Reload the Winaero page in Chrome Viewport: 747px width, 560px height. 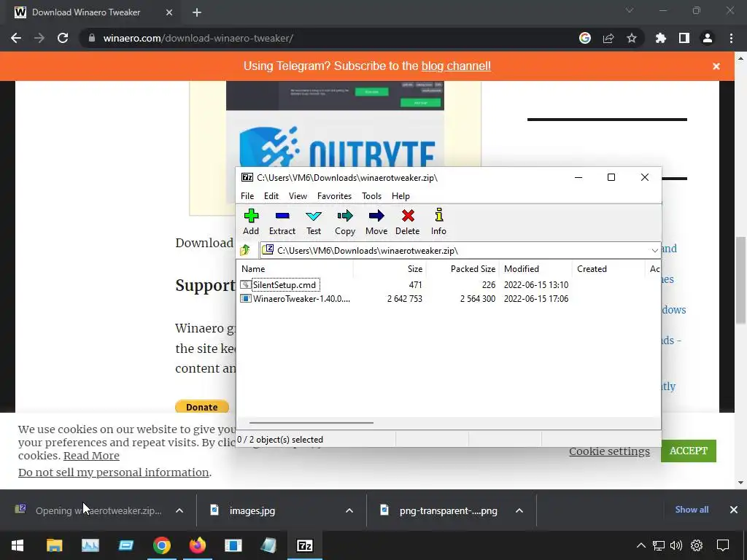click(63, 38)
